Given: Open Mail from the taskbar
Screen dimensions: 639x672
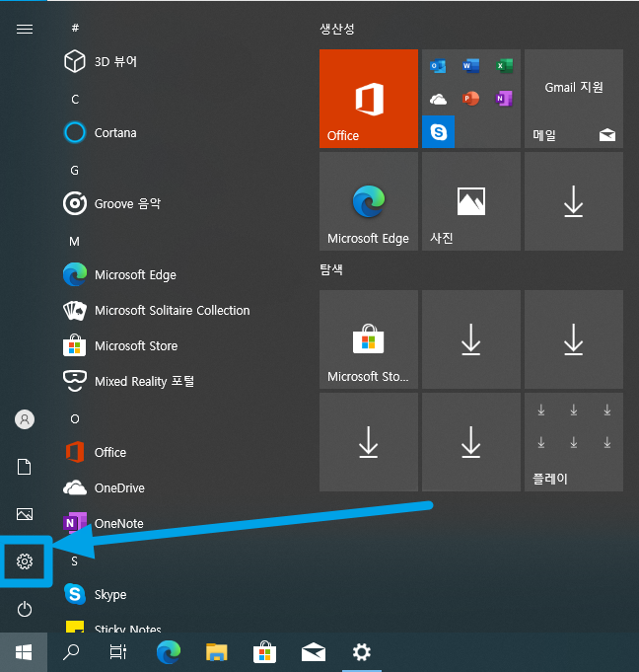Looking at the screenshot, I should point(314,652).
